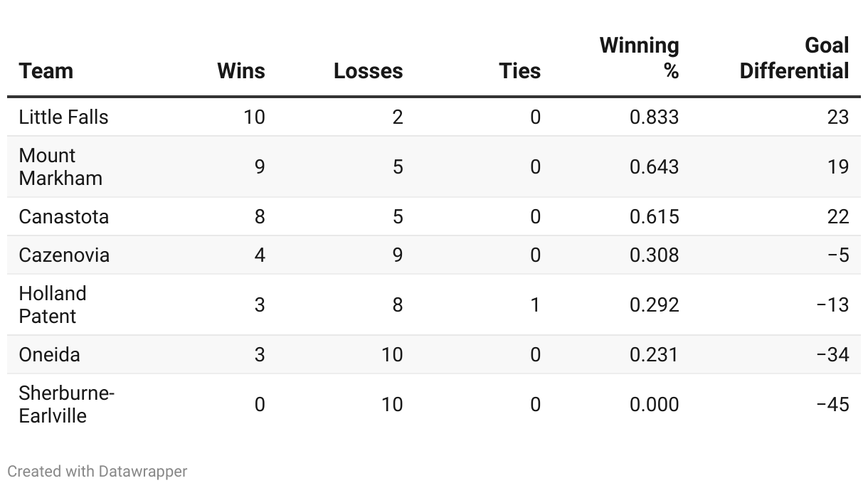Image resolution: width=868 pixels, height=488 pixels.
Task: Click the Goal Differential column header
Action: click(794, 58)
